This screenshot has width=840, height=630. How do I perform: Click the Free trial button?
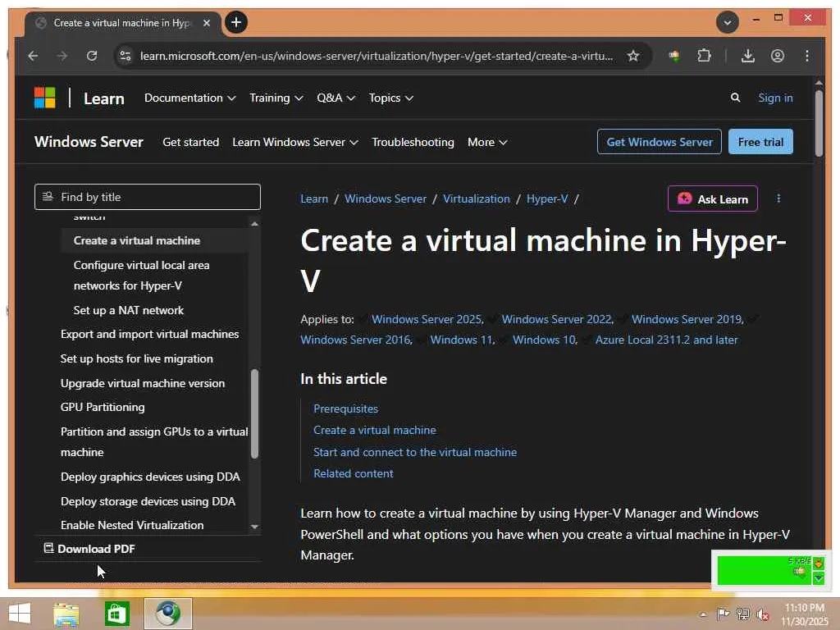tap(760, 141)
